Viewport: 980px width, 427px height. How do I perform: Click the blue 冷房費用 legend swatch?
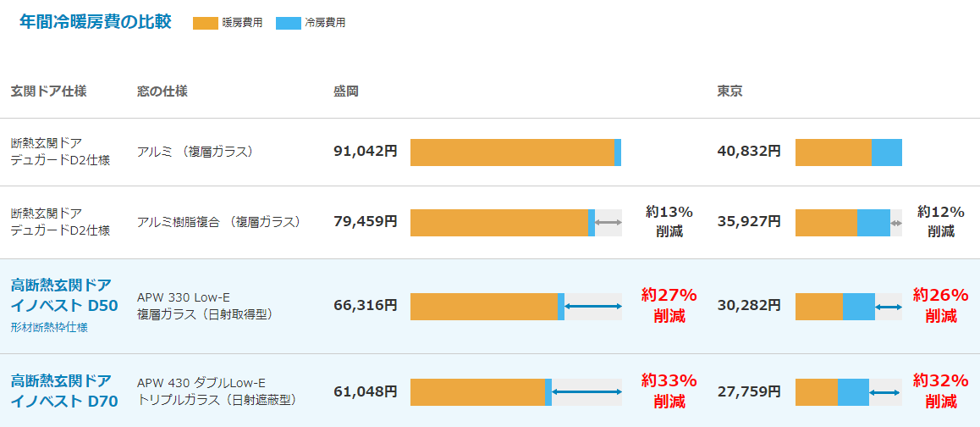[288, 23]
